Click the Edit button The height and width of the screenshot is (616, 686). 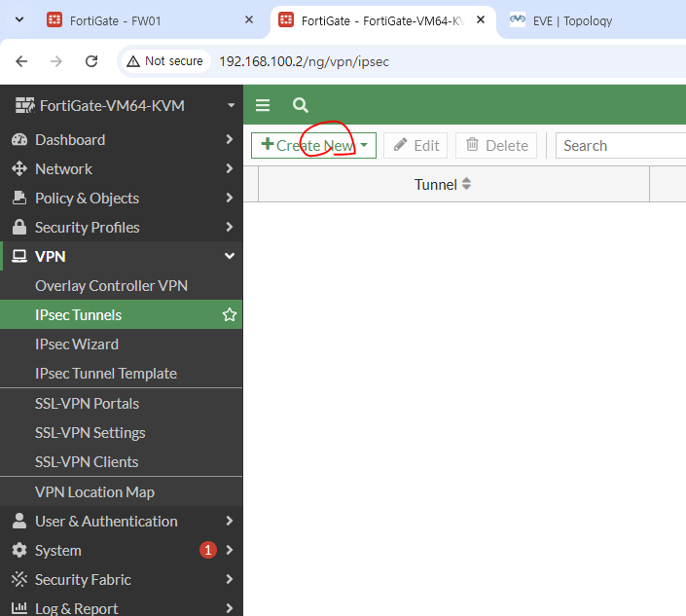click(415, 145)
